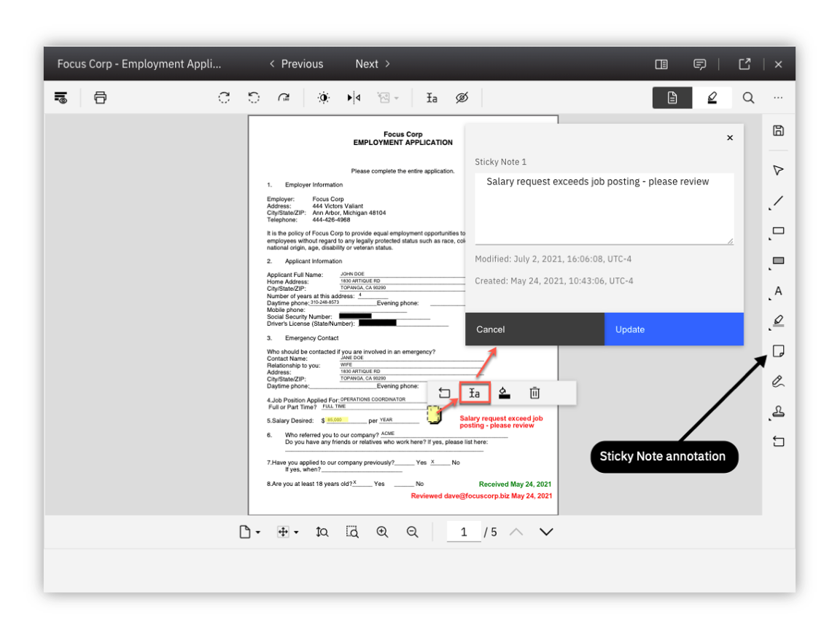Select the Line annotation tool

coord(778,202)
